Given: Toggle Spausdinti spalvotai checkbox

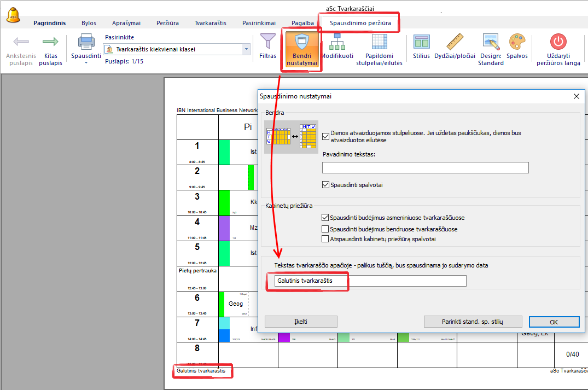Looking at the screenshot, I should 327,185.
